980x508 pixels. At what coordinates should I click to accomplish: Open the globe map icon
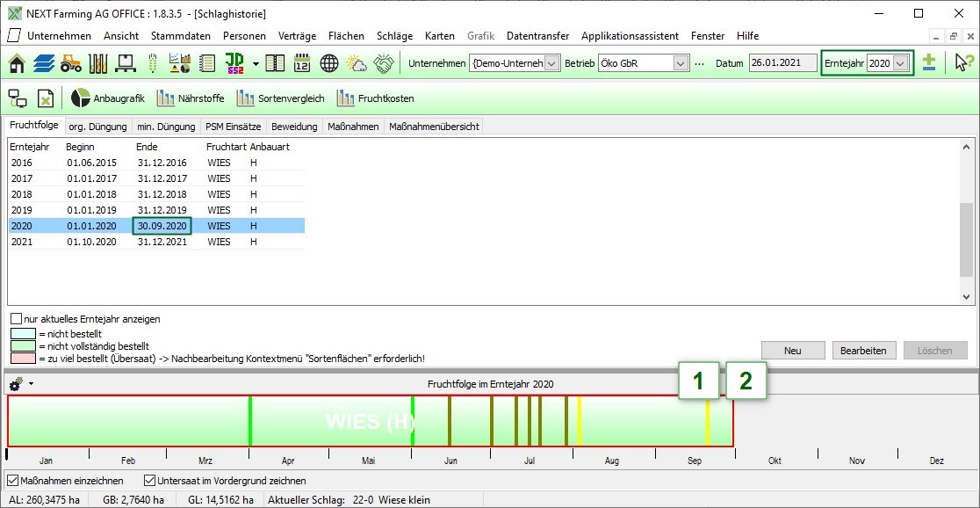click(x=329, y=63)
